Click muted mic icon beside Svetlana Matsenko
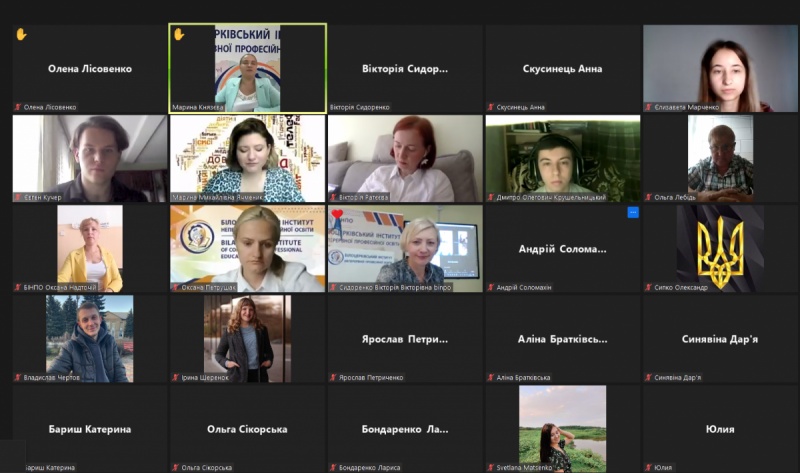 coord(492,467)
